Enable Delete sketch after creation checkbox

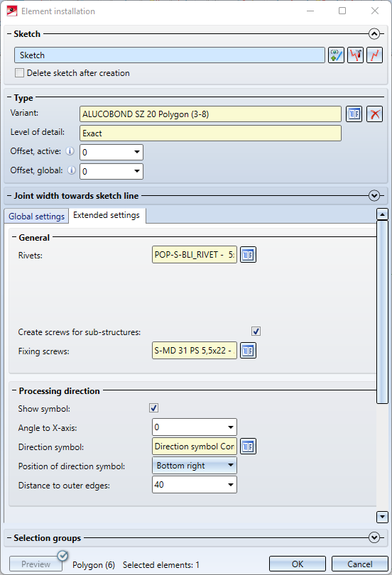coord(19,73)
